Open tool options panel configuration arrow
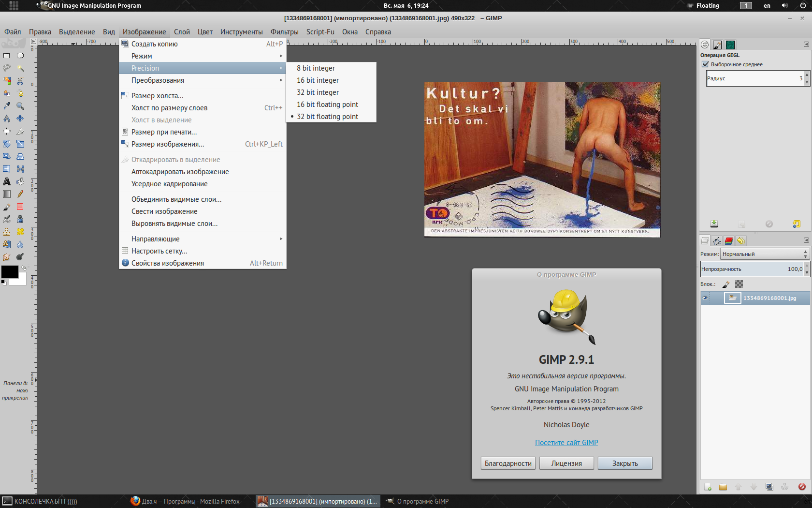Screen dimensions: 812x508 point(806,45)
